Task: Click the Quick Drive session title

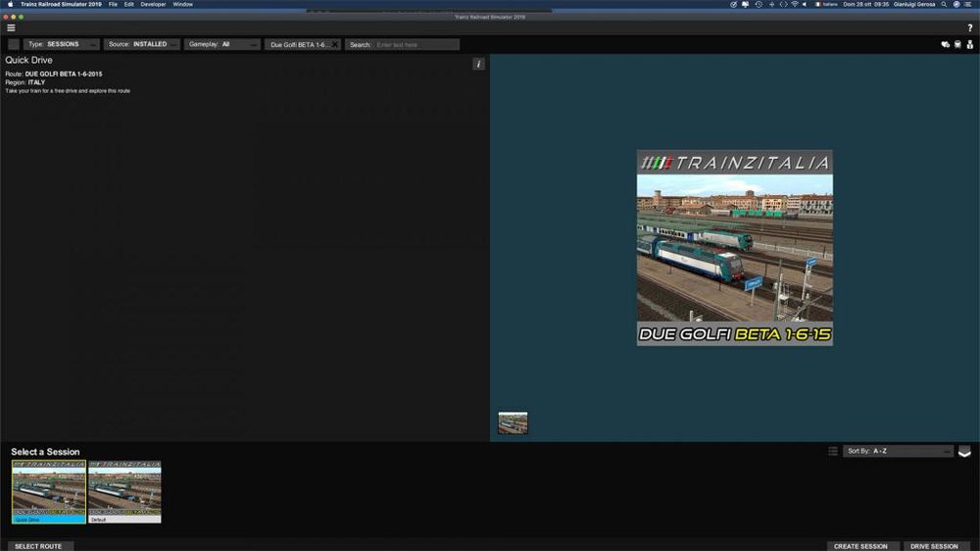Action: click(28, 60)
